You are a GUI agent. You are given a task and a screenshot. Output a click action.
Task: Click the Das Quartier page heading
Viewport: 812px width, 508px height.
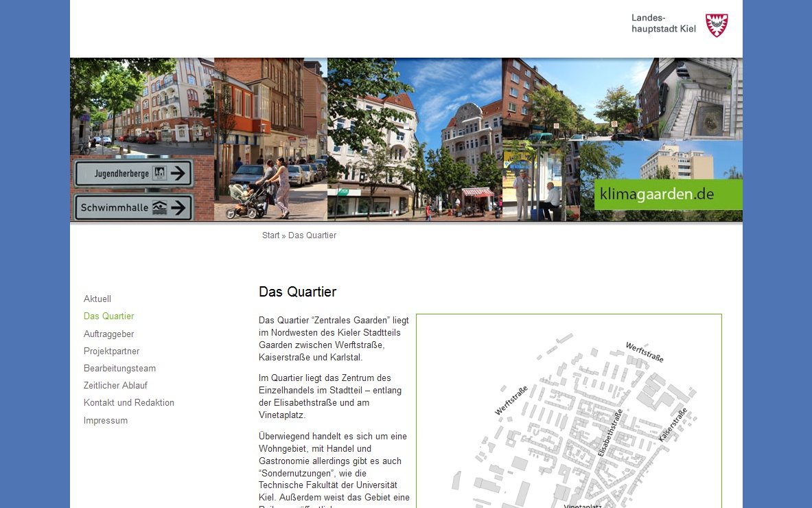tap(298, 292)
